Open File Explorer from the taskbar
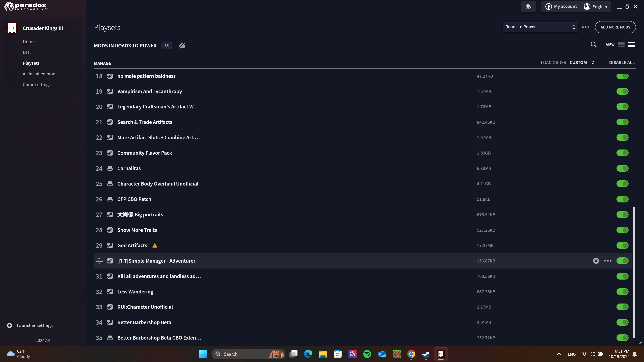 323,354
